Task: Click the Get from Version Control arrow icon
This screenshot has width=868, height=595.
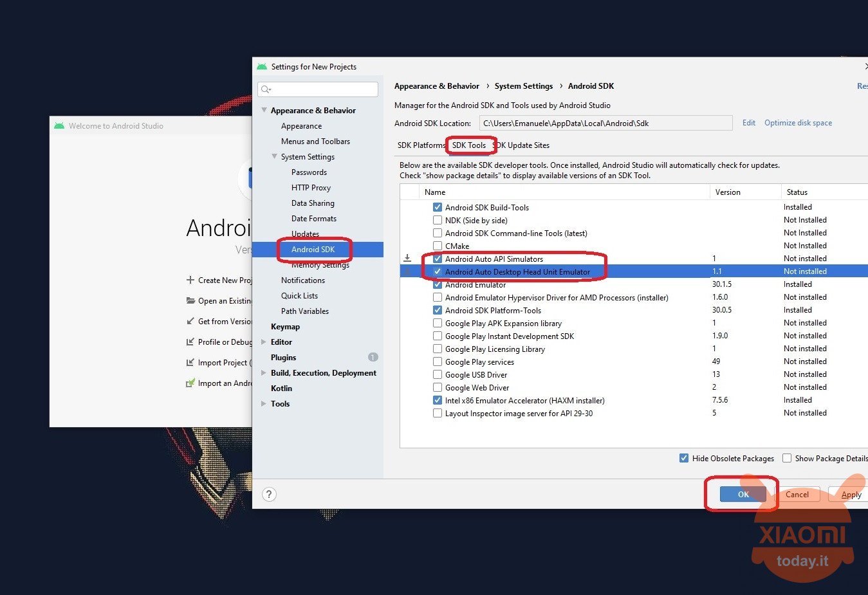Action: (x=190, y=321)
